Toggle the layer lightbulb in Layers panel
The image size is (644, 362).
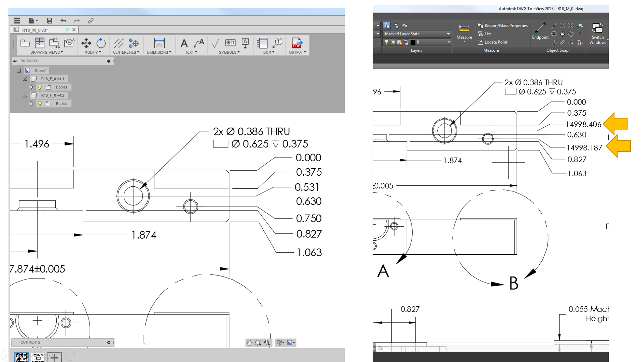tap(387, 42)
